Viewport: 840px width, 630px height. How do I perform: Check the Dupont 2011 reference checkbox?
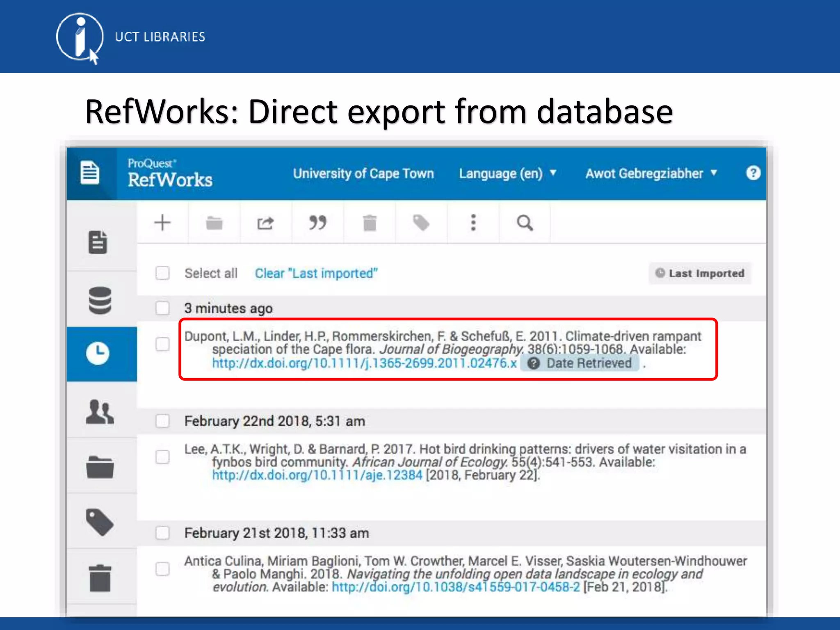click(x=163, y=344)
